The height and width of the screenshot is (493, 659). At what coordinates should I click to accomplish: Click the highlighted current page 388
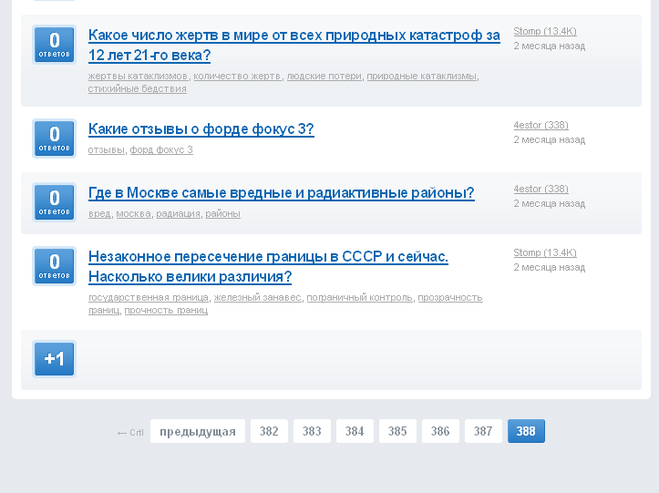tap(526, 432)
